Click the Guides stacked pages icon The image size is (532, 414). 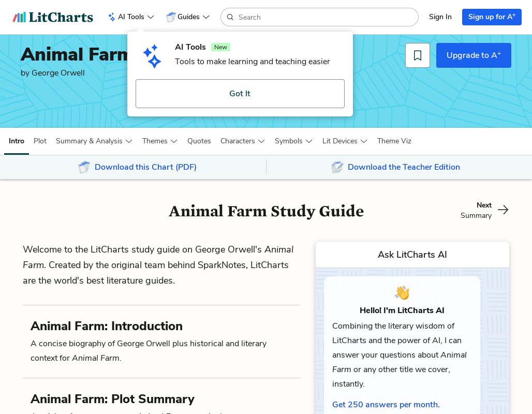point(171,17)
